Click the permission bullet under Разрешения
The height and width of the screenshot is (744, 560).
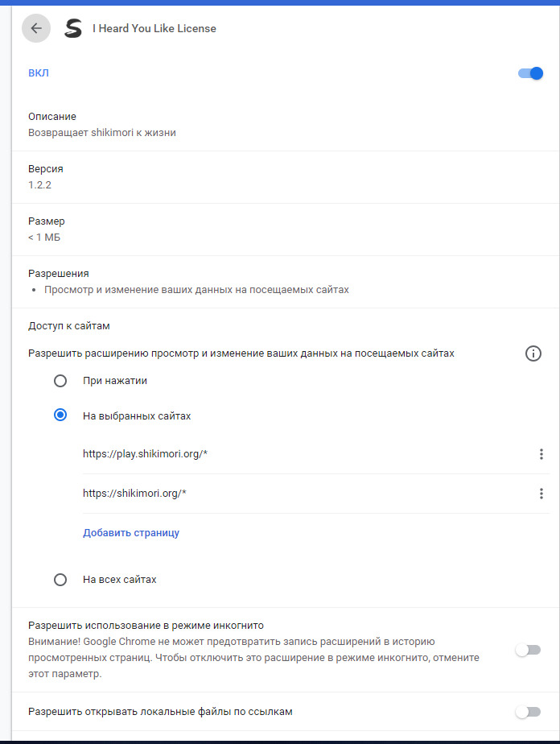pyautogui.click(x=196, y=289)
